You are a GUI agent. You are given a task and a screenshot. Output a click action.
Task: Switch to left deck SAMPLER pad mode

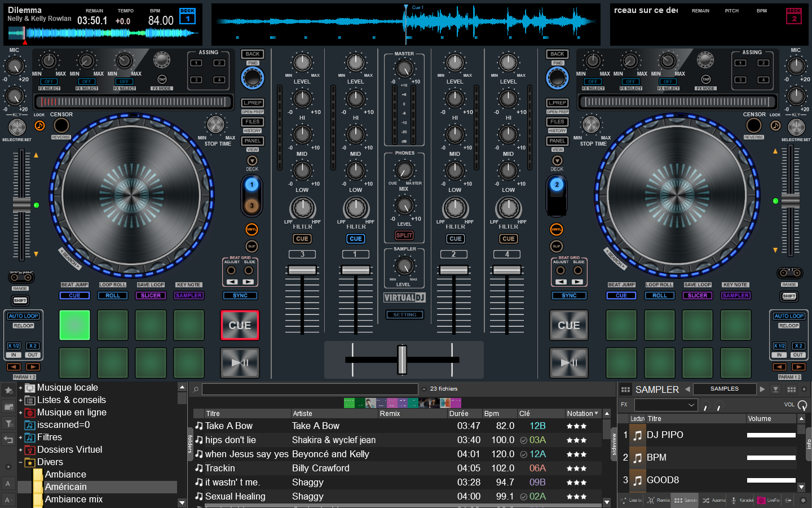click(189, 295)
